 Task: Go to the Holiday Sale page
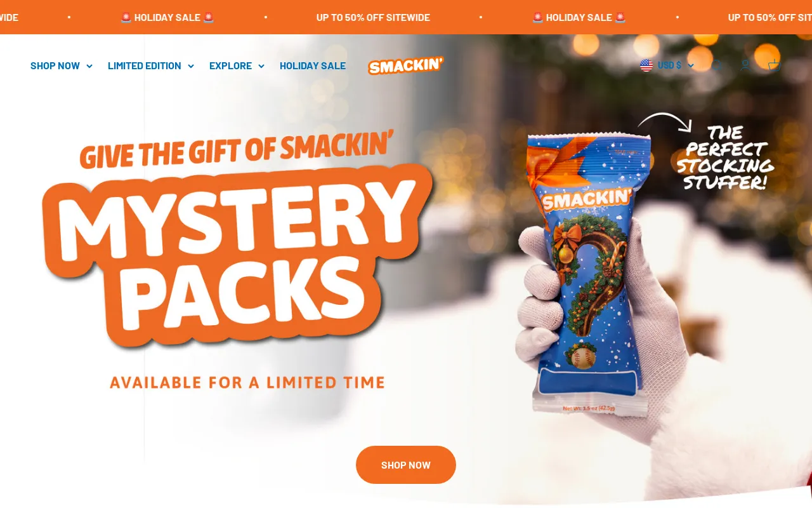click(313, 66)
